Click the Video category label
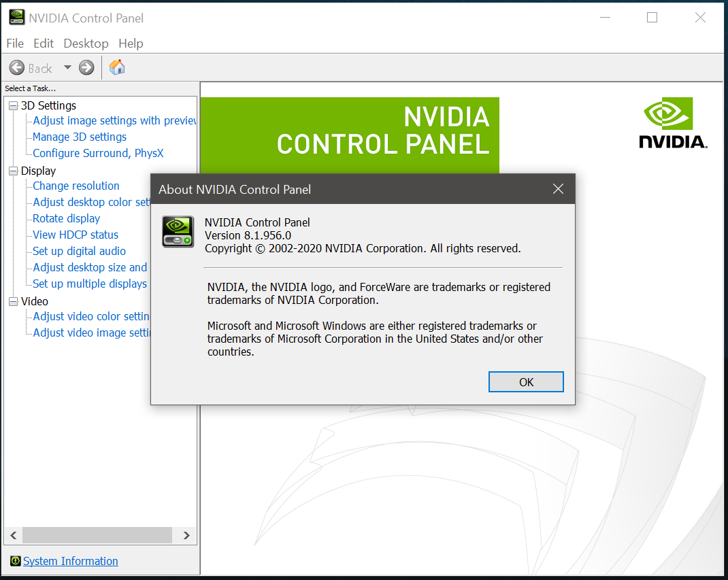This screenshot has width=728, height=580. [x=34, y=301]
